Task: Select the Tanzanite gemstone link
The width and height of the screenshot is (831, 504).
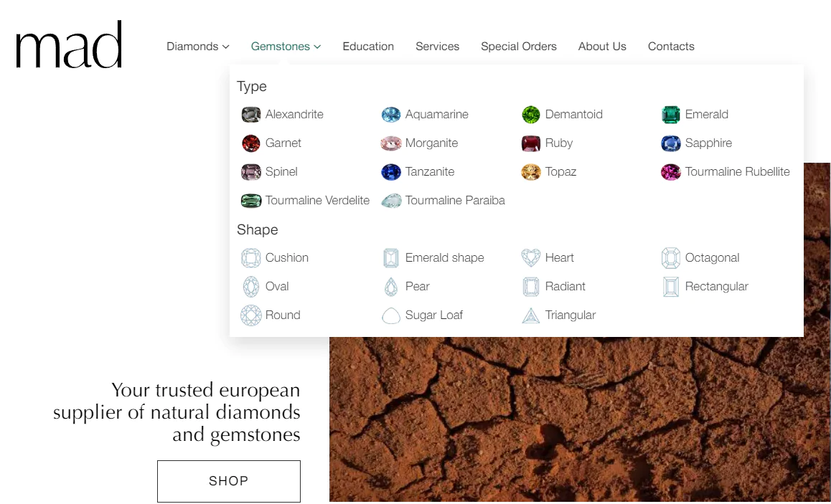Action: click(429, 172)
